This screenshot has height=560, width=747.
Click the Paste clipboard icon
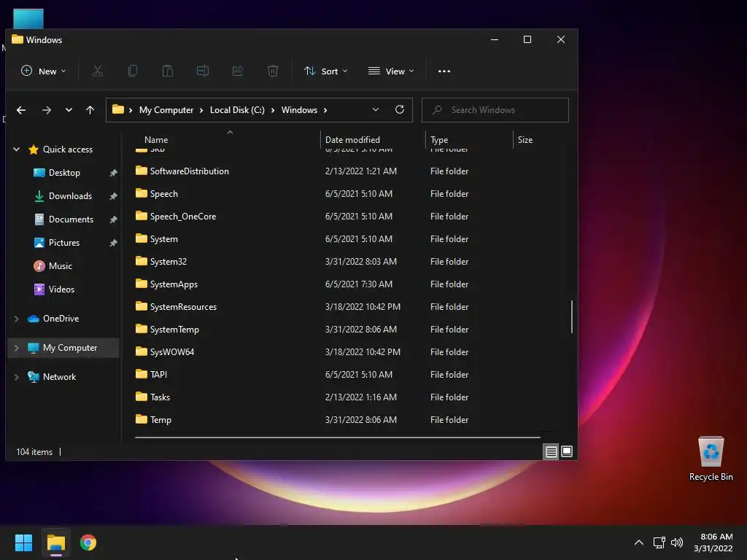(x=168, y=71)
